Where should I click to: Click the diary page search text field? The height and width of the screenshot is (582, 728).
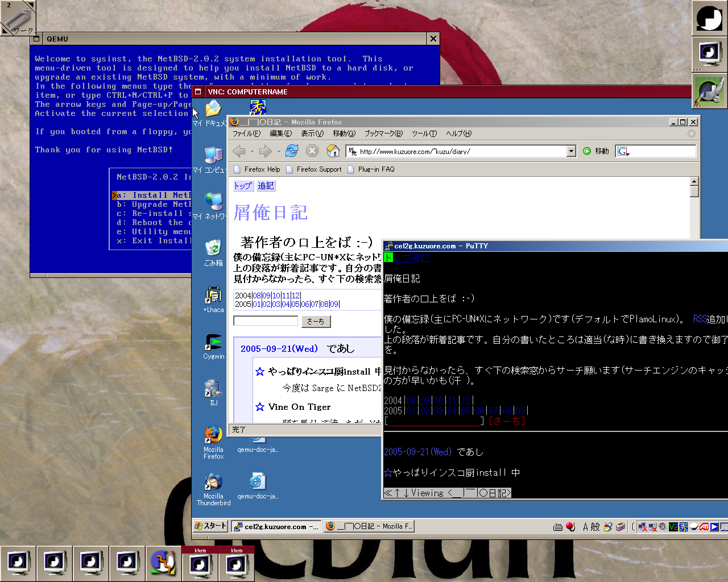point(266,321)
